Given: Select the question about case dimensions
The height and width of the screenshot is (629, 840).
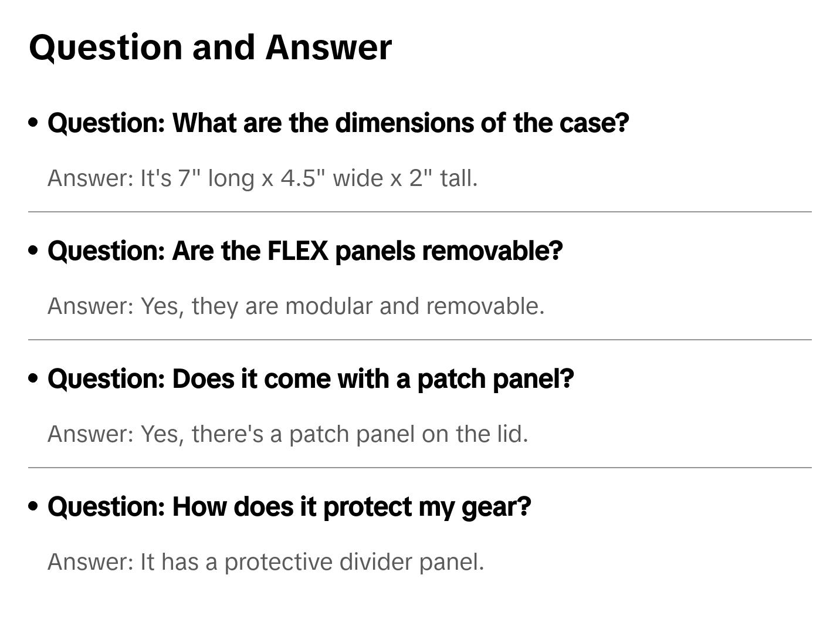Looking at the screenshot, I should pyautogui.click(x=338, y=123).
